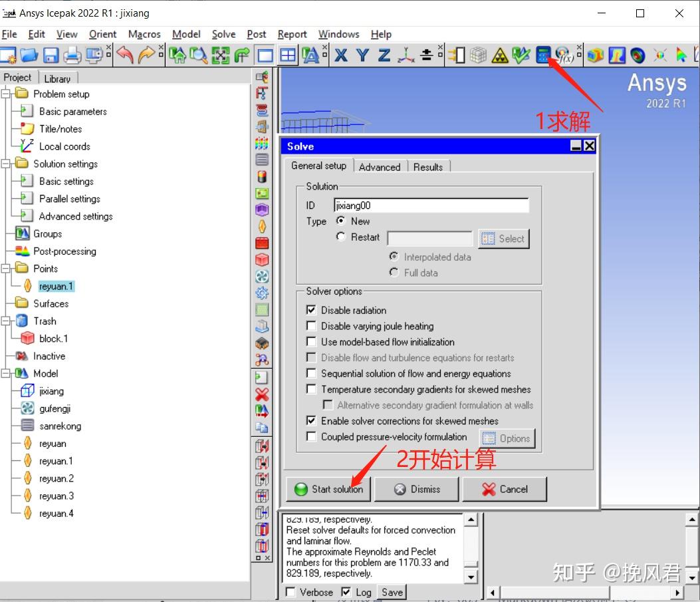Select reyuan.3 source in the Model tree

pyautogui.click(x=57, y=496)
